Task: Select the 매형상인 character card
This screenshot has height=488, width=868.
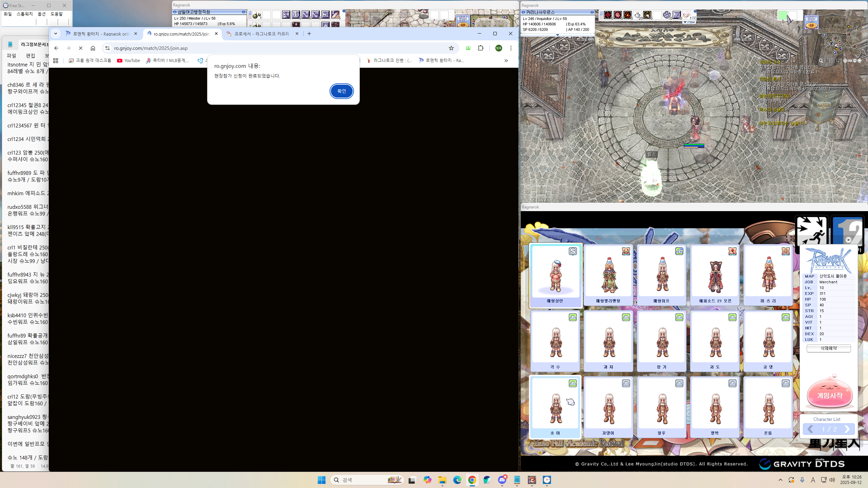Action: tap(555, 275)
